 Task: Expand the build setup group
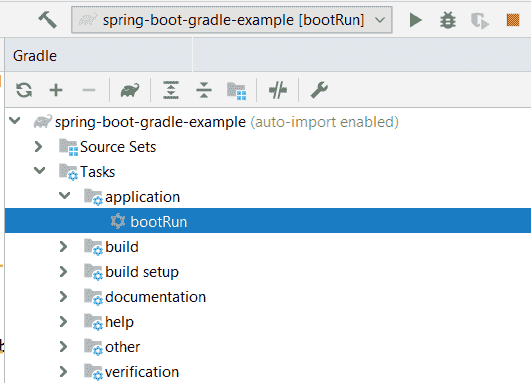(63, 272)
